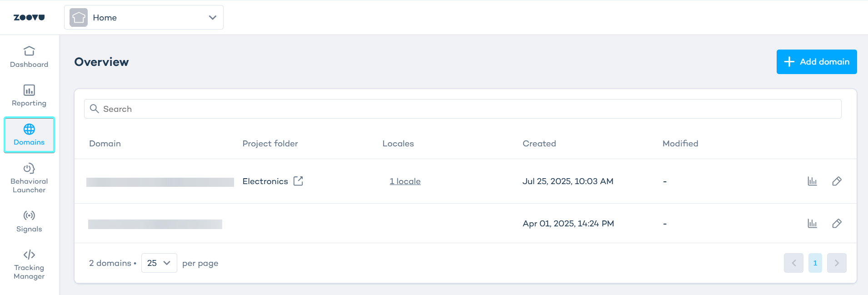The image size is (868, 295).
Task: Select page 1 in pagination
Action: tap(815, 263)
